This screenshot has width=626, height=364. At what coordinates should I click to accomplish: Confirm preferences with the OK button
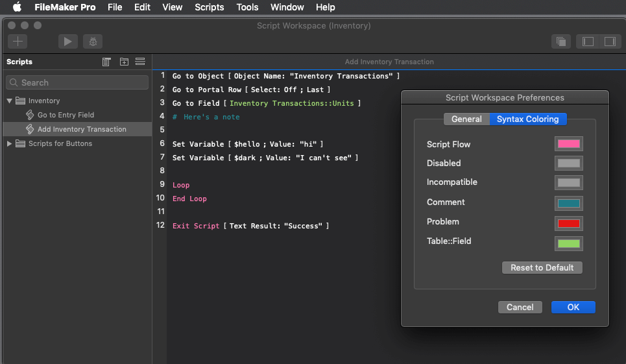point(573,307)
